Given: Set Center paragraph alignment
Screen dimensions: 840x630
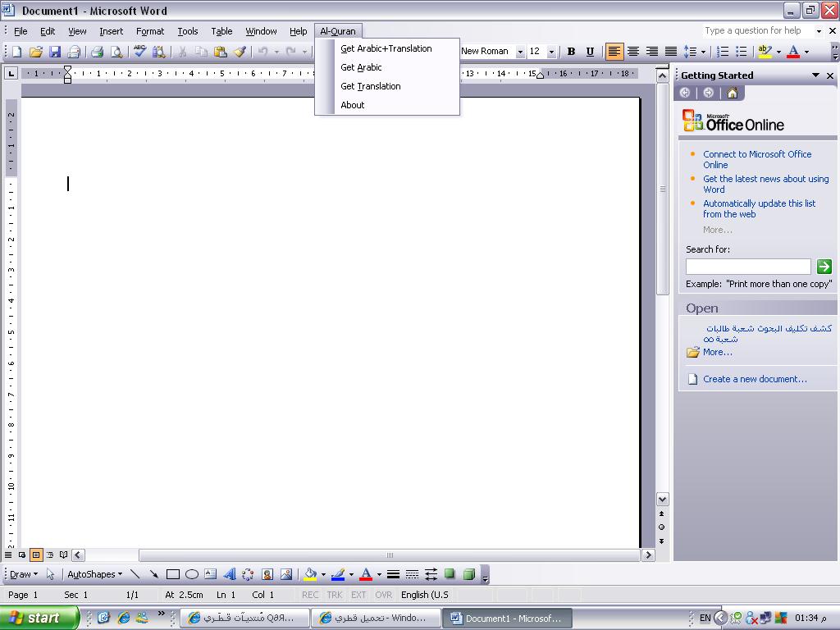Looking at the screenshot, I should click(633, 52).
